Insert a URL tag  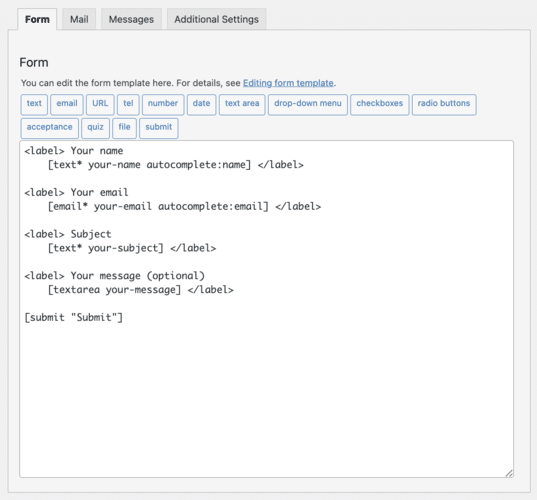100,104
